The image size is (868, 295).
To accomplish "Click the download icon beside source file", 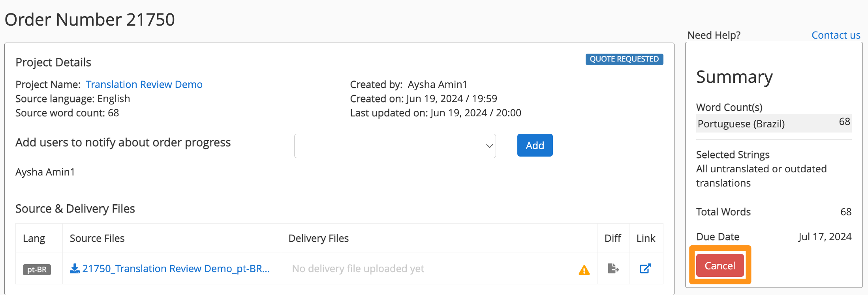I will pyautogui.click(x=75, y=269).
